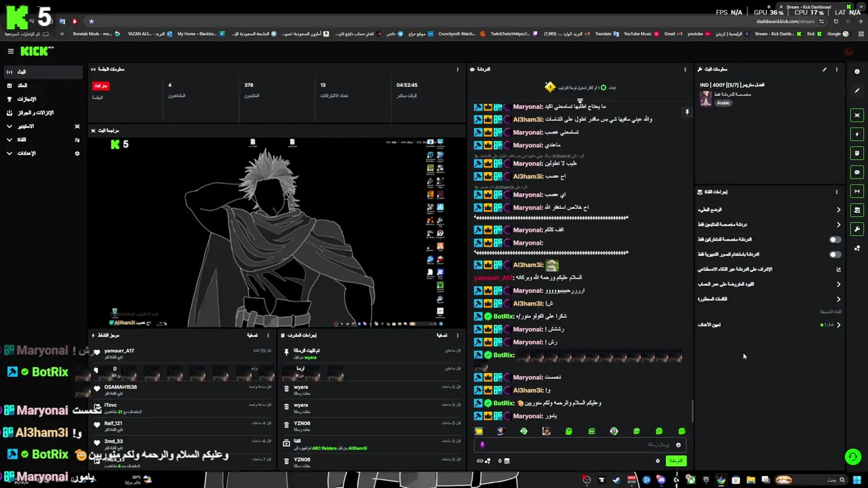Click Raif_121 in activity feed
This screenshot has width=868, height=488.
[x=113, y=423]
